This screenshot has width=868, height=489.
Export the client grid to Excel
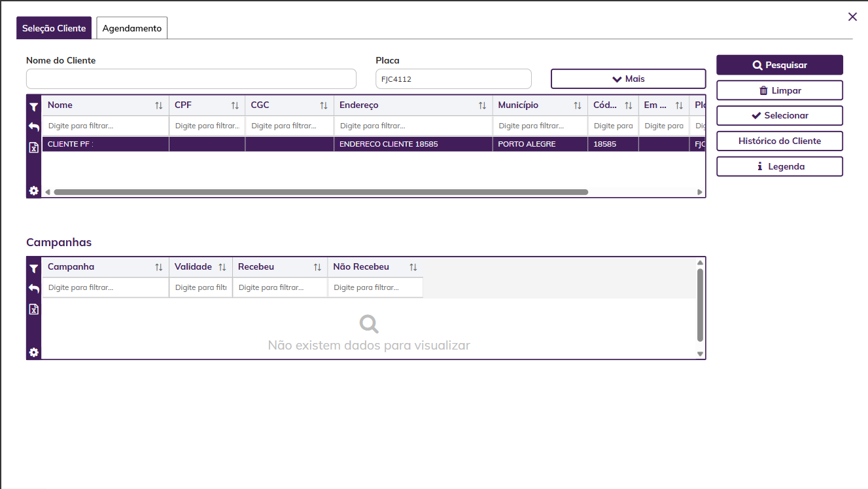pyautogui.click(x=34, y=147)
